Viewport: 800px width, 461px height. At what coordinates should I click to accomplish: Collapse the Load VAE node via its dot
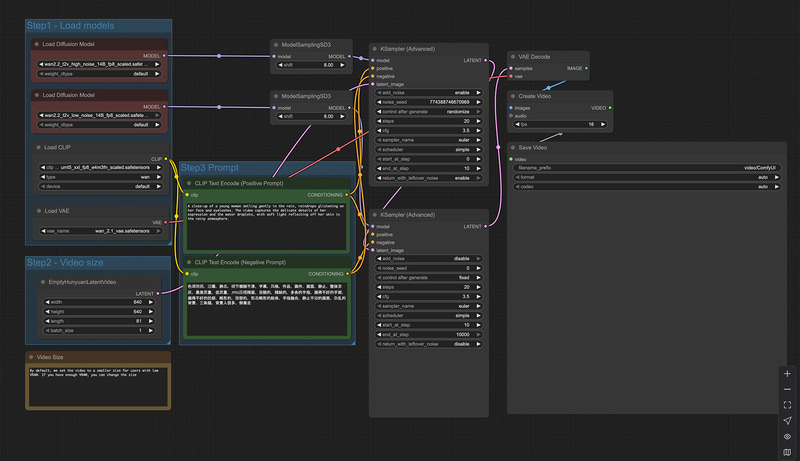[38, 211]
